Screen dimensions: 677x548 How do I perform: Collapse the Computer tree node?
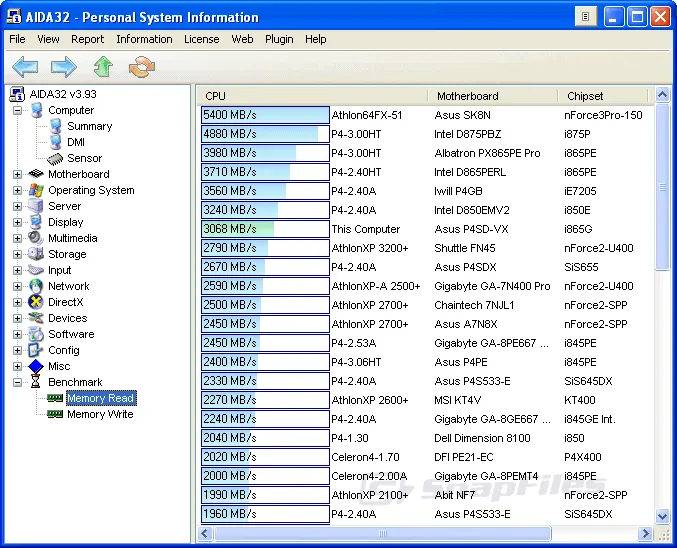tap(17, 111)
